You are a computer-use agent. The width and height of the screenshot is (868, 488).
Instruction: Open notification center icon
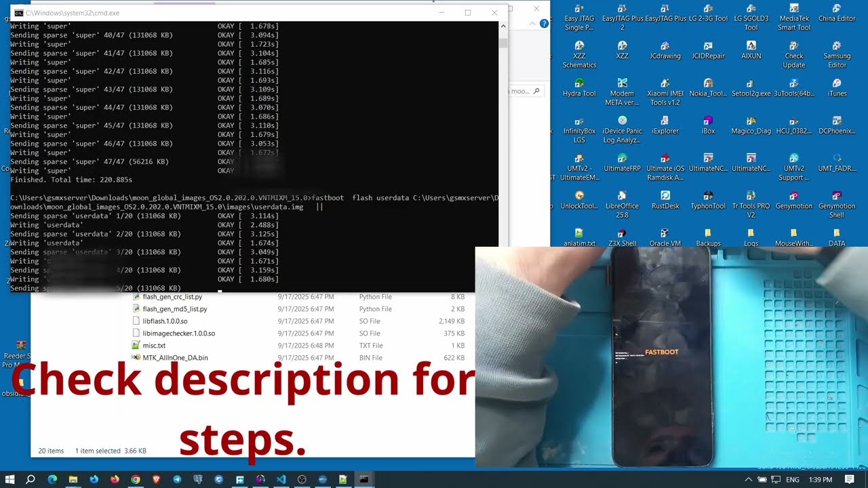coord(850,480)
